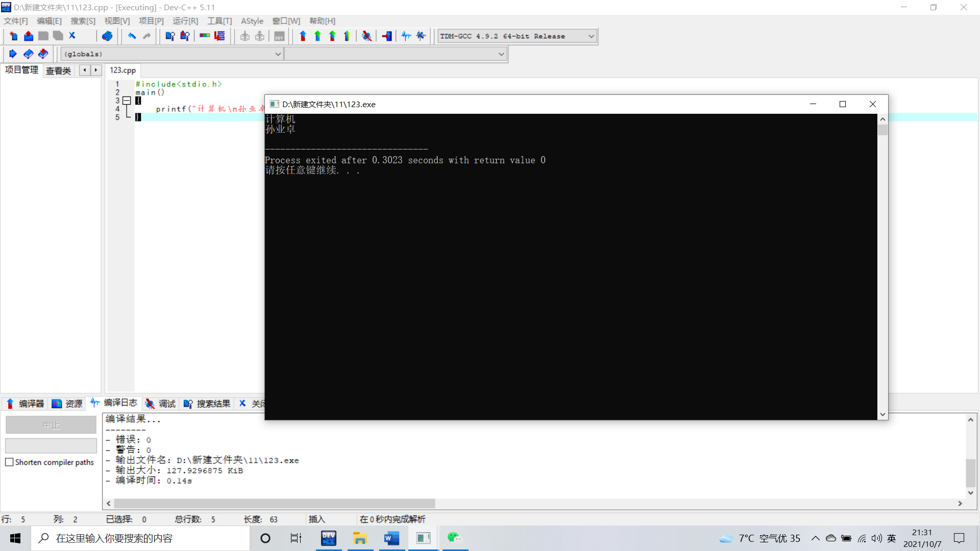Click the Compile and Run icon
The height and width of the screenshot is (551, 980).
pyautogui.click(x=332, y=36)
